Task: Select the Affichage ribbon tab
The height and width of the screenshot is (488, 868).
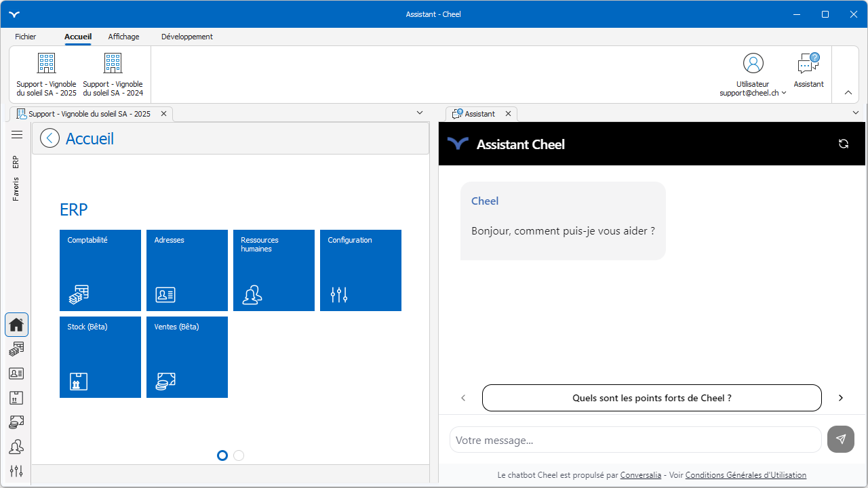Action: (x=123, y=37)
